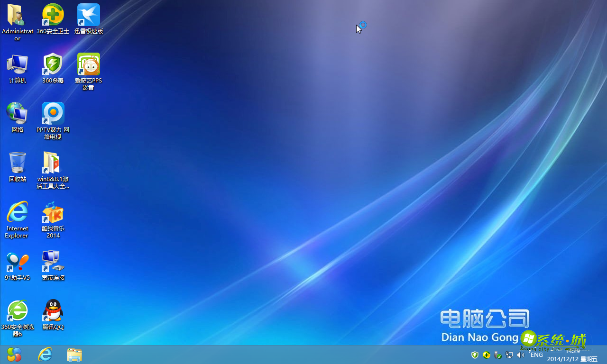Select Internet Explorer on the taskbar
Viewport: 607px width, 364px height.
coord(45,355)
